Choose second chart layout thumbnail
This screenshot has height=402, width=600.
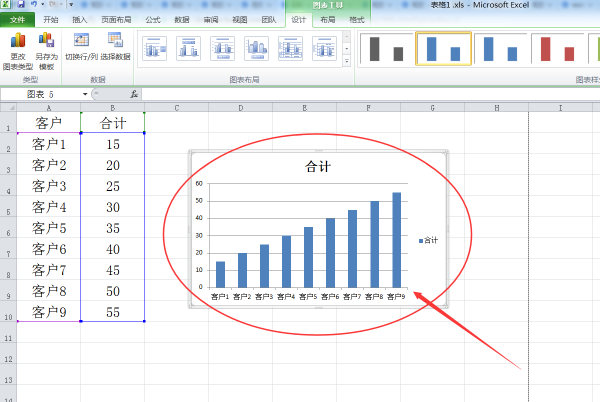coord(189,49)
